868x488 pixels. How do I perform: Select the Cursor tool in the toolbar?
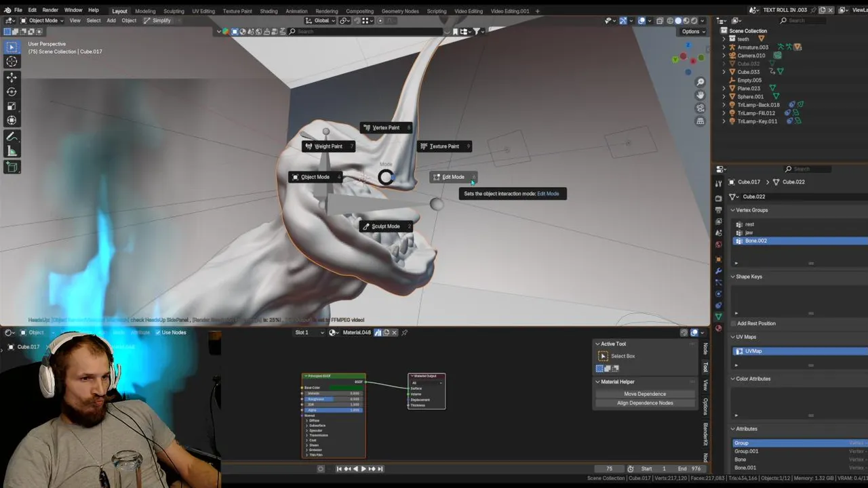12,62
